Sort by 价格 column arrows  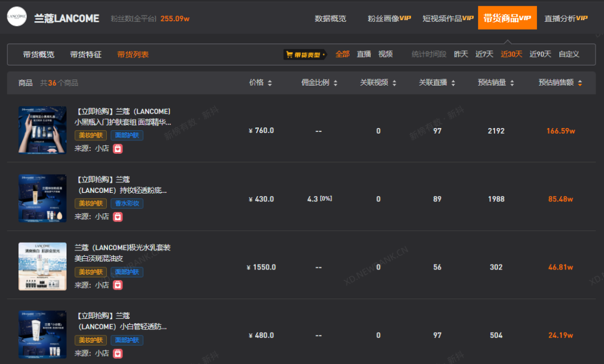[270, 83]
